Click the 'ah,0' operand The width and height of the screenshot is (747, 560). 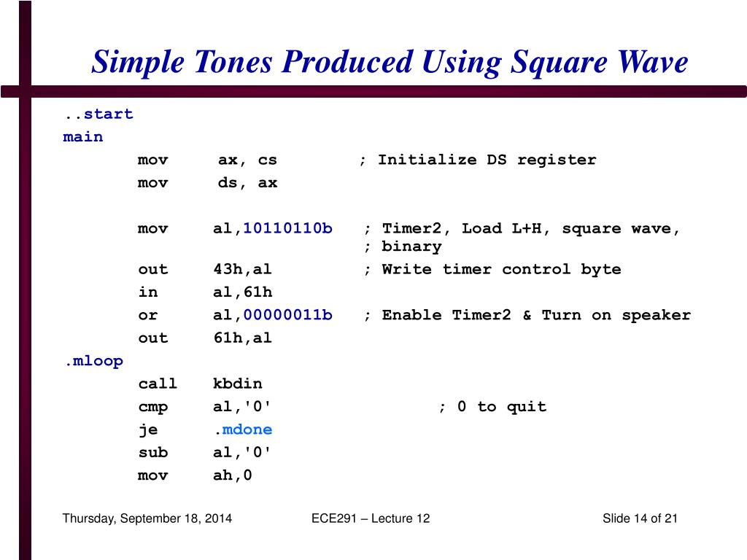point(233,475)
